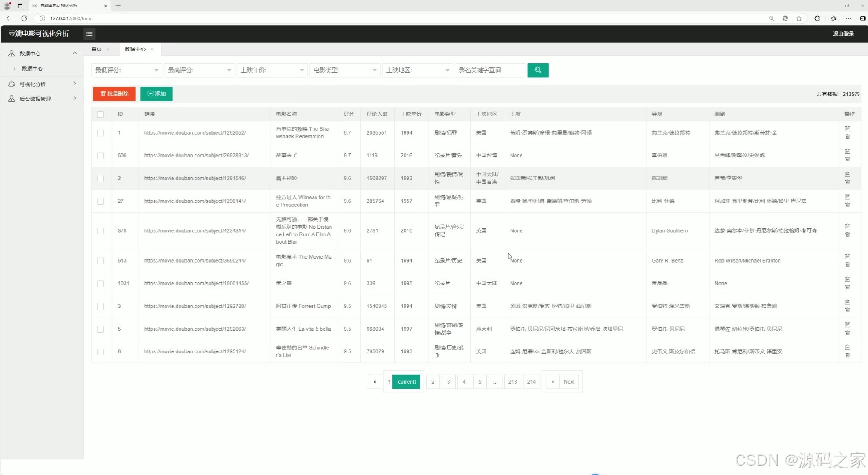Screen dimensions: 868x475
Task: Click the green search magnifier button
Action: point(537,70)
